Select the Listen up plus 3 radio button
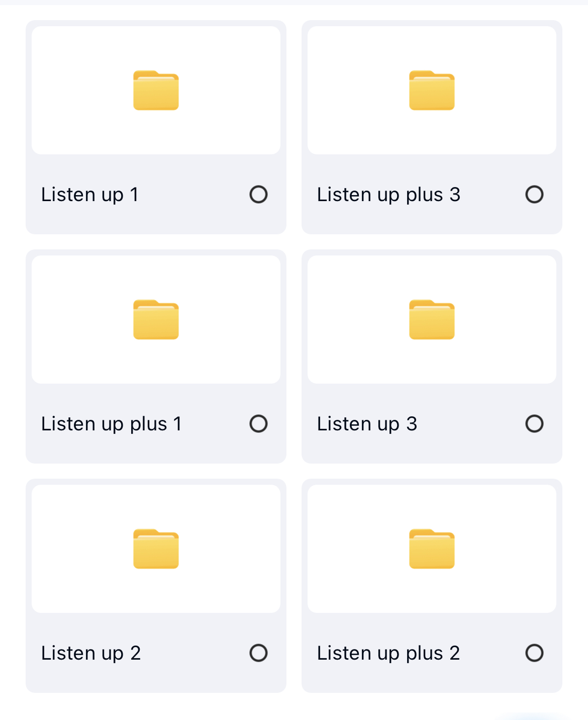The width and height of the screenshot is (588, 720). (x=534, y=195)
